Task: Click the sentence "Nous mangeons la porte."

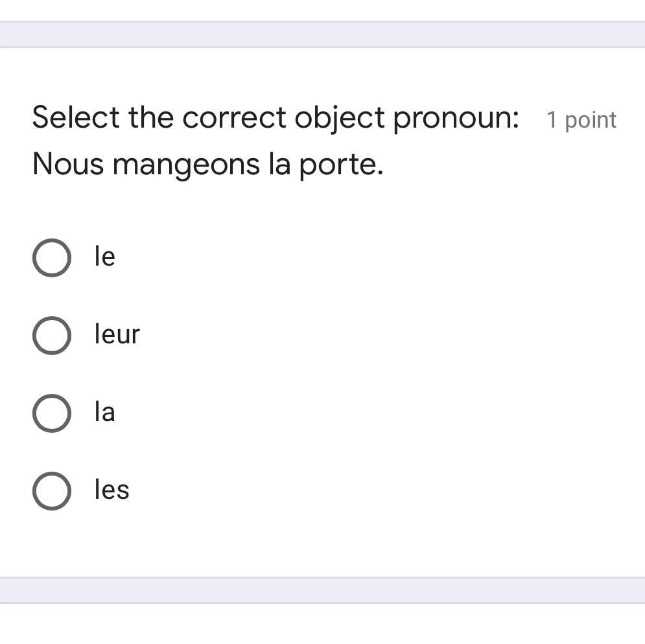Action: pos(207,165)
